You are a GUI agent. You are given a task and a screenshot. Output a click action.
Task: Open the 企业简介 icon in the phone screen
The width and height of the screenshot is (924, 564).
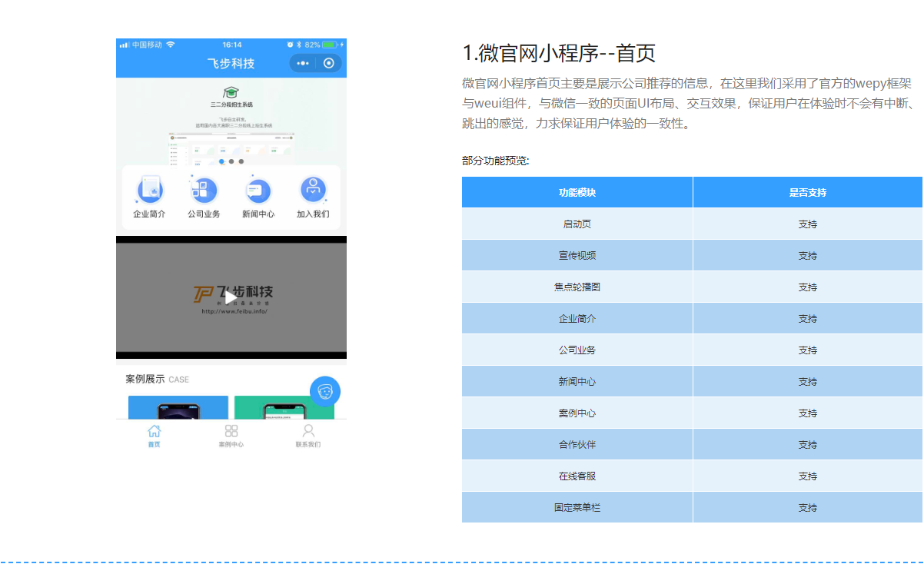click(149, 189)
